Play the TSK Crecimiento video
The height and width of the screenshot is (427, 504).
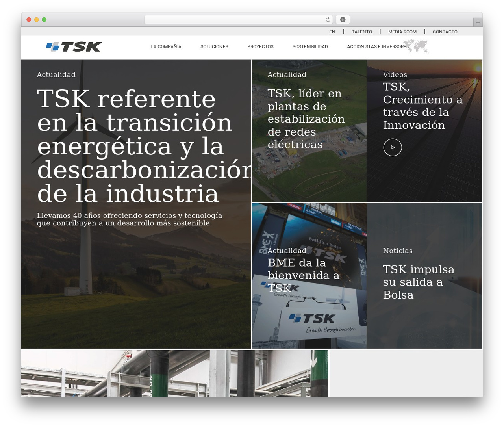click(393, 147)
